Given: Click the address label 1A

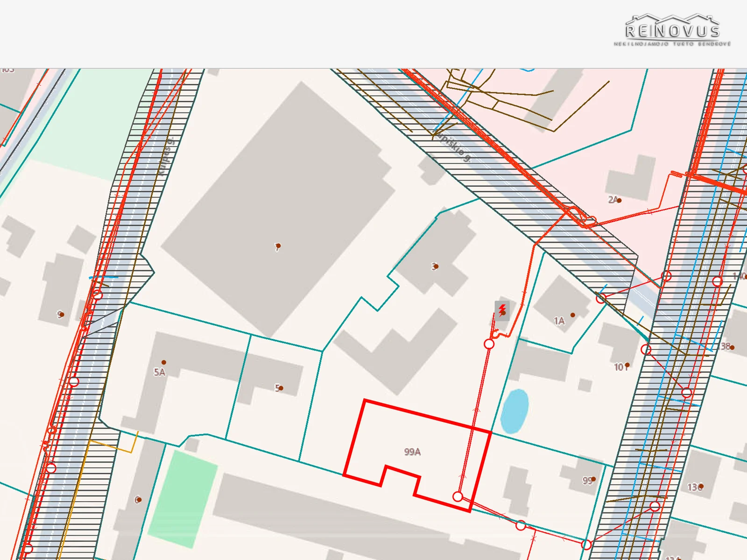Looking at the screenshot, I should (x=559, y=321).
